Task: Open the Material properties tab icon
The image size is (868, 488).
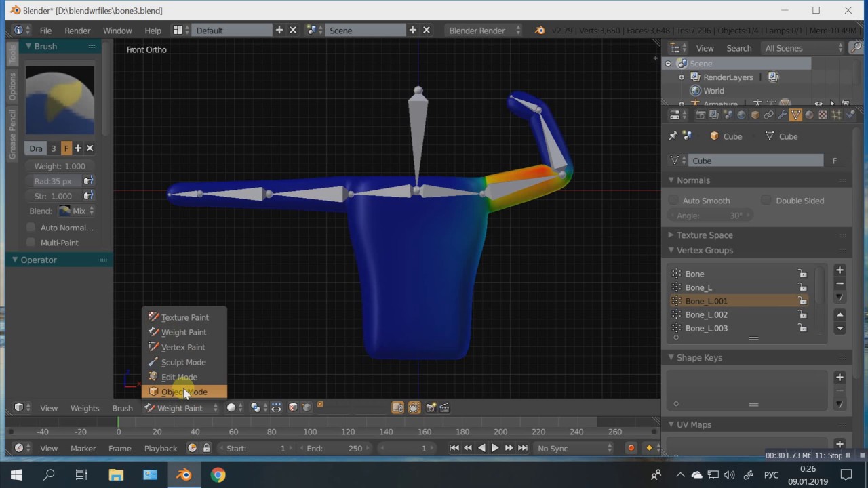Action: coord(809,115)
